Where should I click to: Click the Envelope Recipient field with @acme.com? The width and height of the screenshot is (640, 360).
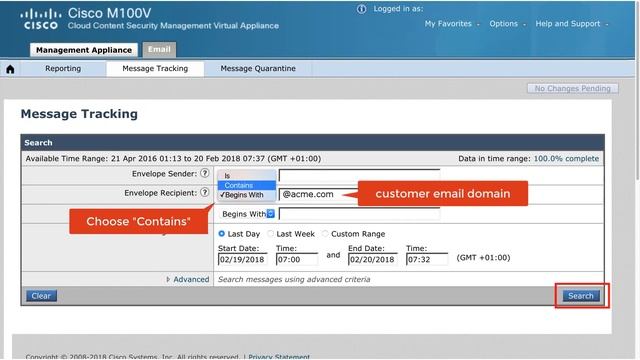[318, 194]
